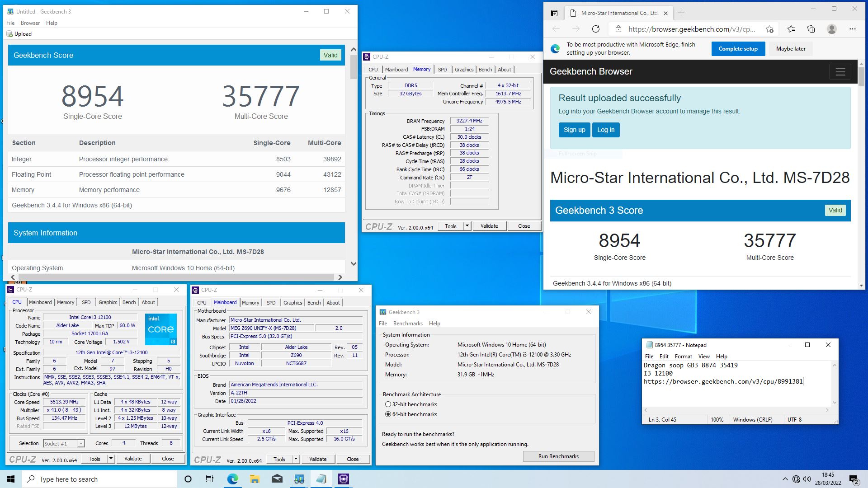Open Bench tab in CPU-Z CPU window

129,302
